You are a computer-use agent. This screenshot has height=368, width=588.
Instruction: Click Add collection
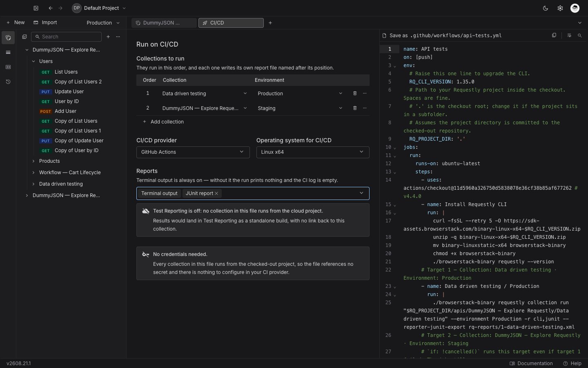(x=163, y=122)
